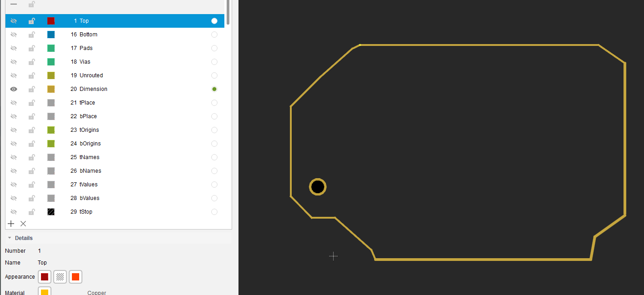
Task: Click the mounting hole on the board
Action: 318,187
